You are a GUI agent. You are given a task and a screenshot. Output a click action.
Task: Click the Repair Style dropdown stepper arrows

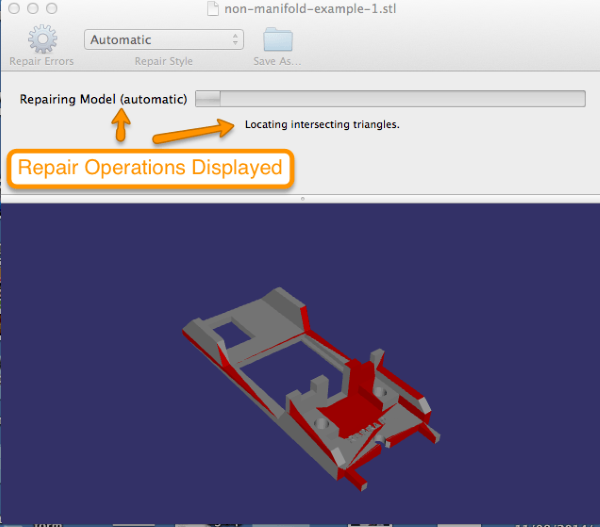coord(236,40)
